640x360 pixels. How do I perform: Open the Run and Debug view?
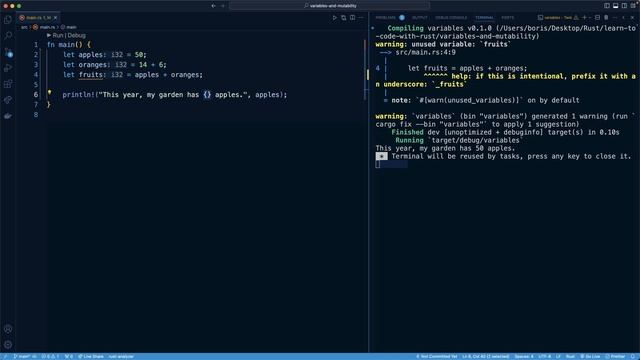pyautogui.click(x=8, y=68)
